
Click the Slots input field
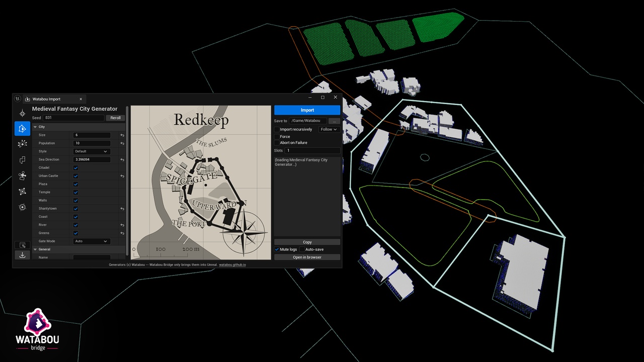[x=312, y=151]
